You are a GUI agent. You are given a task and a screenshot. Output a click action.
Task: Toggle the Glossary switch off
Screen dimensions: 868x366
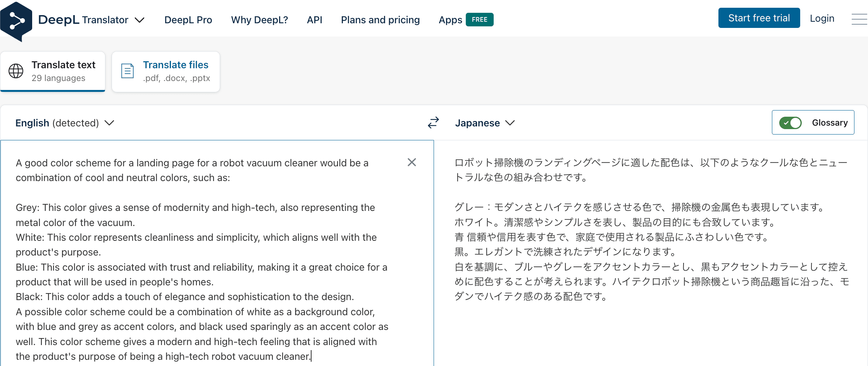click(x=790, y=123)
